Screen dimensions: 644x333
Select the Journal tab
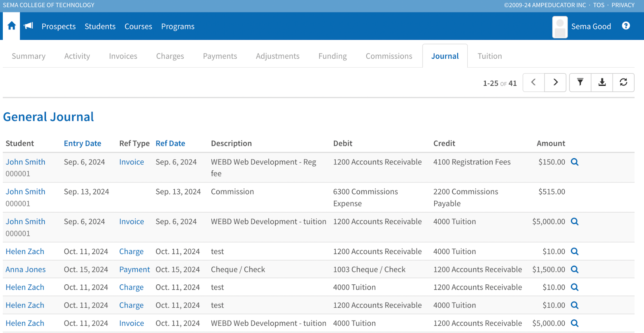click(x=445, y=56)
